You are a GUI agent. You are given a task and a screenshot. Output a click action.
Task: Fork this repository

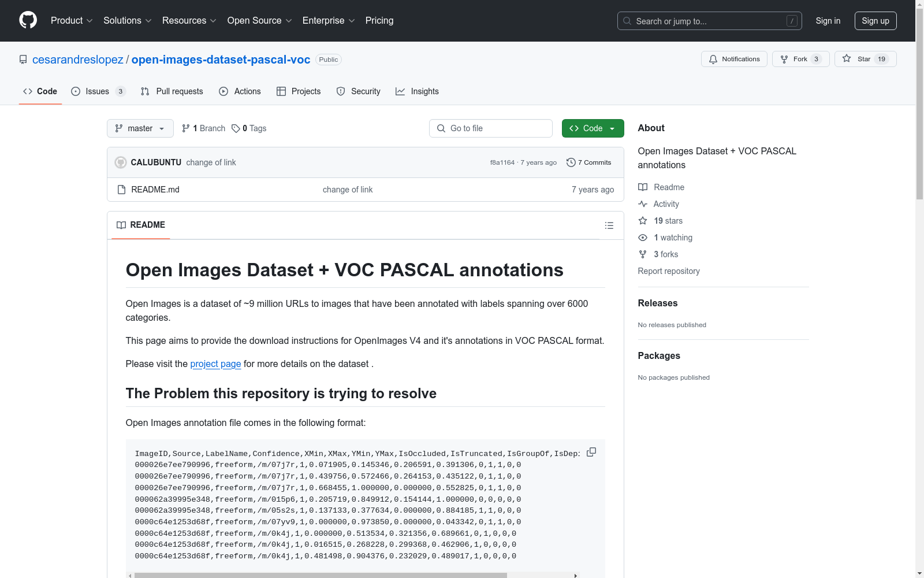point(801,59)
